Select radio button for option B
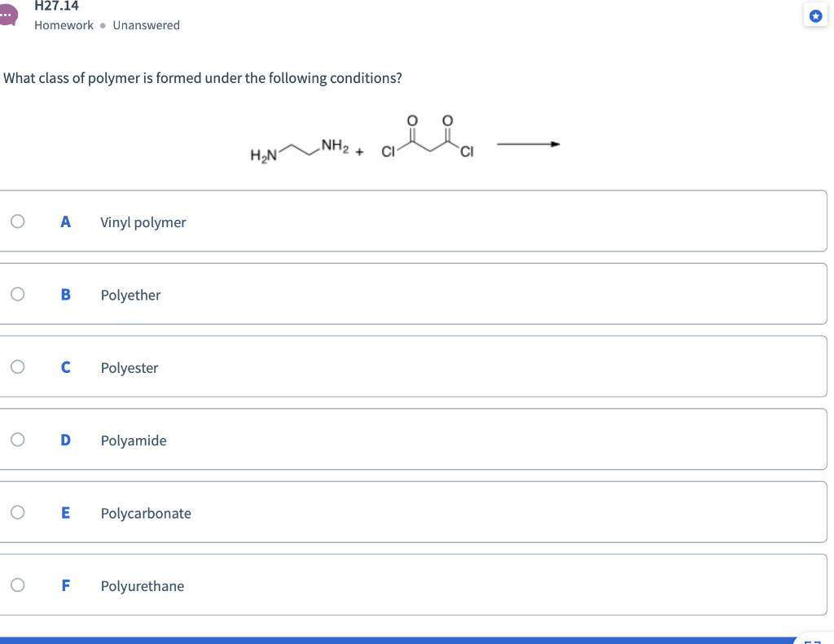The height and width of the screenshot is (644, 834). click(x=17, y=293)
